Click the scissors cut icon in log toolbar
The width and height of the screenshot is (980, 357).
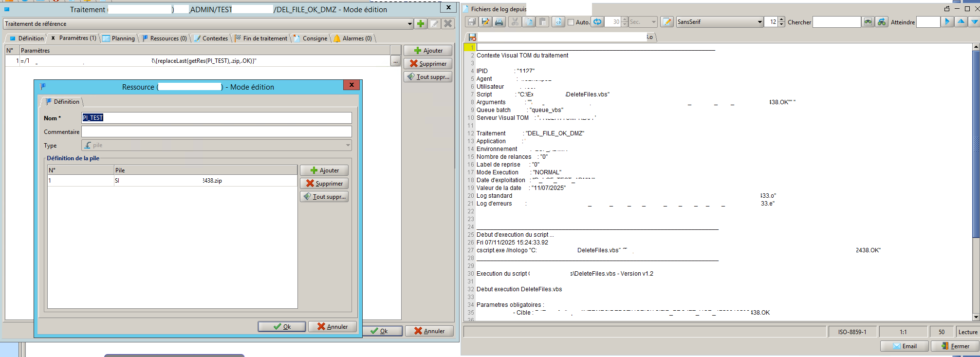click(515, 22)
